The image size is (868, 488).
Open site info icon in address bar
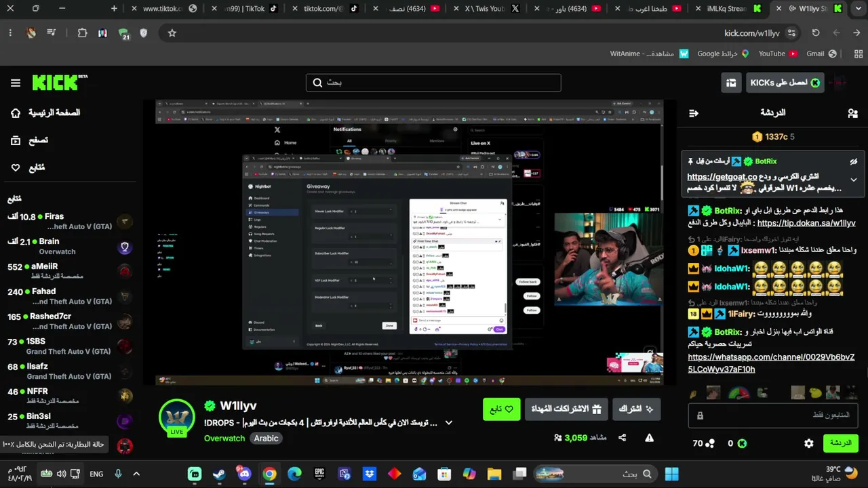pos(792,33)
